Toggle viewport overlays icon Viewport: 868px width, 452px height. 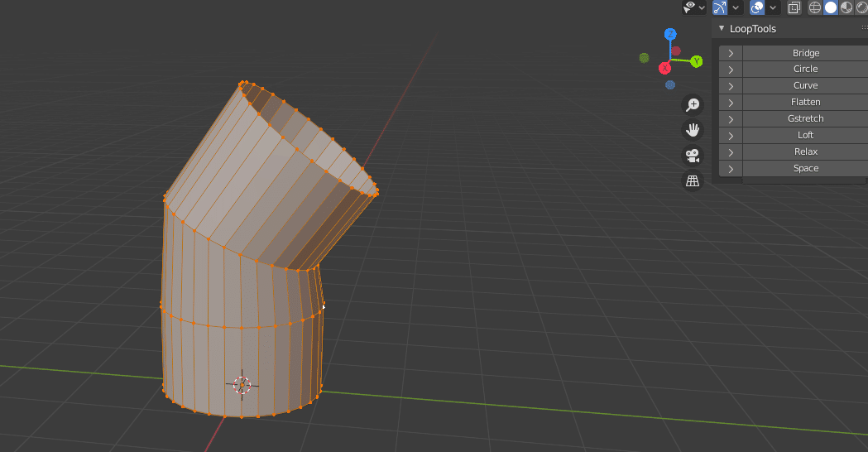757,7
